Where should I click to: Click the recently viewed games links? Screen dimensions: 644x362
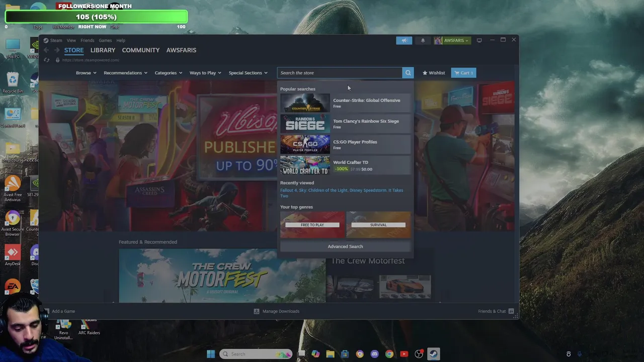point(342,193)
